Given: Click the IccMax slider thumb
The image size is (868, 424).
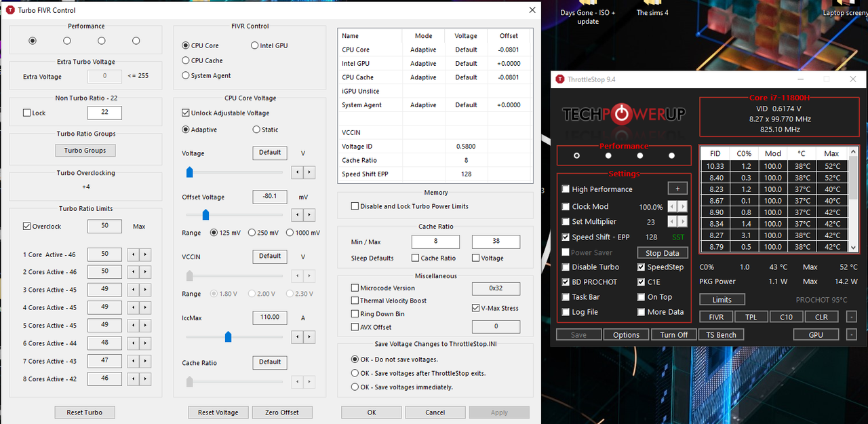Looking at the screenshot, I should (x=228, y=336).
